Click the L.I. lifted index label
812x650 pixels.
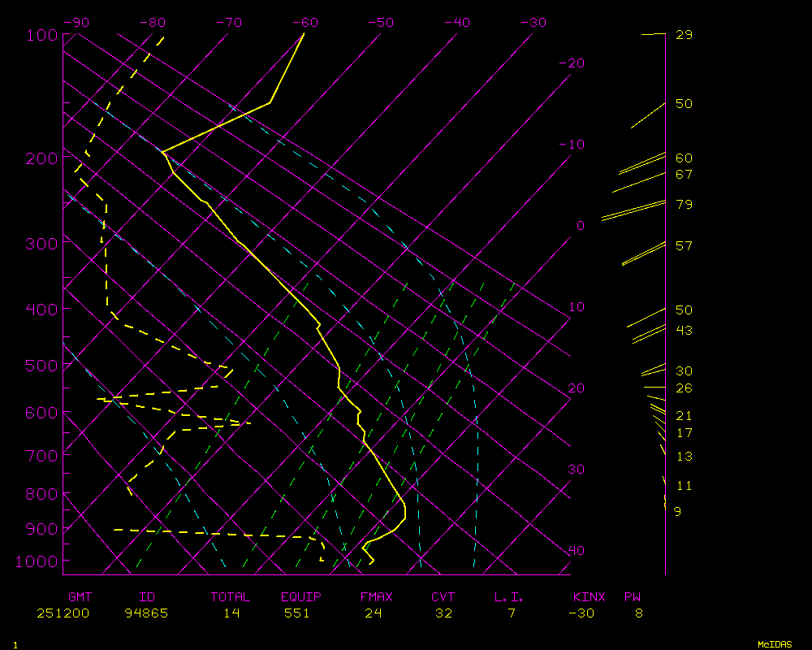coord(509,597)
